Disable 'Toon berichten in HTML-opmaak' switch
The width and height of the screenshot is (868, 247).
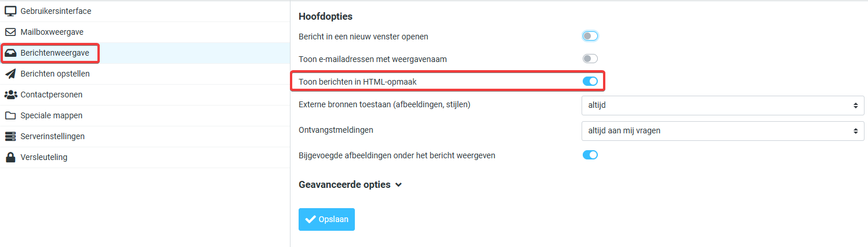pyautogui.click(x=590, y=81)
